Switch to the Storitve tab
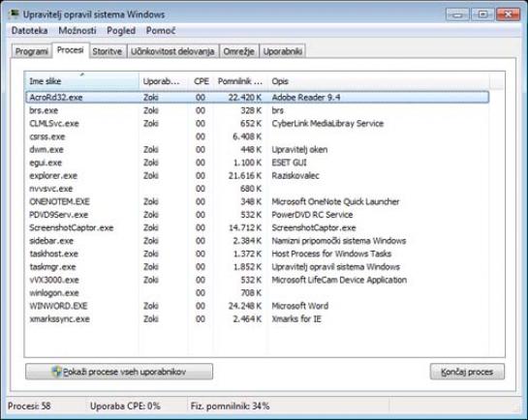This screenshot has width=528, height=420. click(x=108, y=51)
